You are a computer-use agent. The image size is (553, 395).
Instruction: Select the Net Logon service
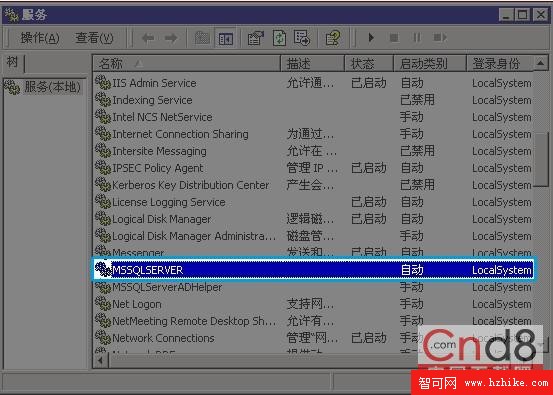[x=313, y=304]
